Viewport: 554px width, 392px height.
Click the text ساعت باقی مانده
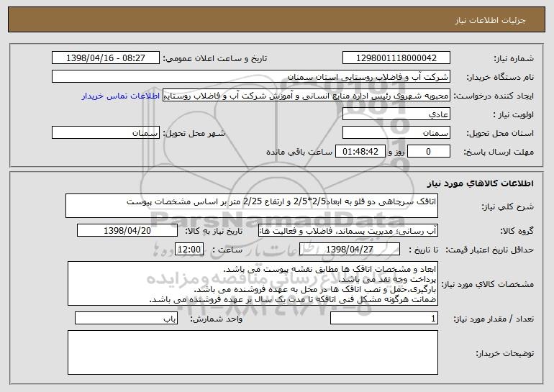tap(299, 152)
